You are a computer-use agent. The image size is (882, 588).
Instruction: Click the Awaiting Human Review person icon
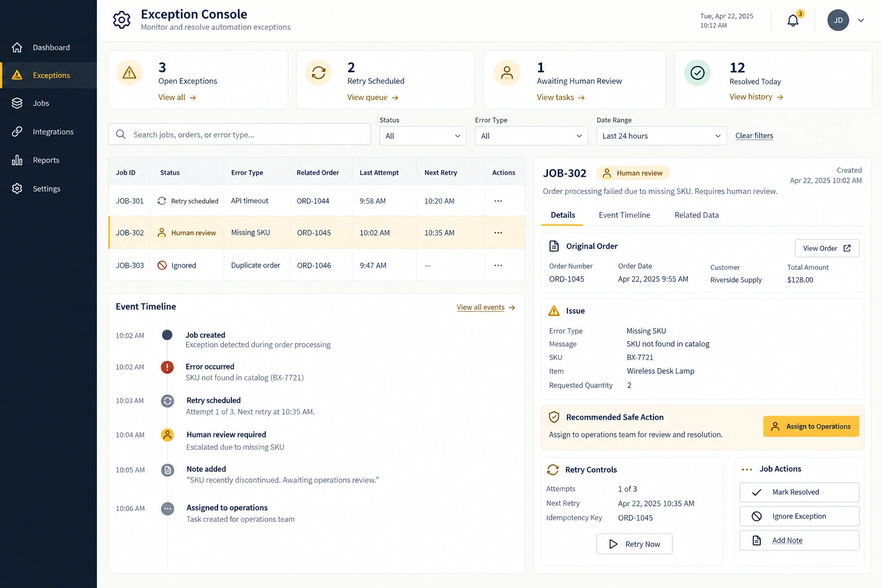tap(507, 73)
